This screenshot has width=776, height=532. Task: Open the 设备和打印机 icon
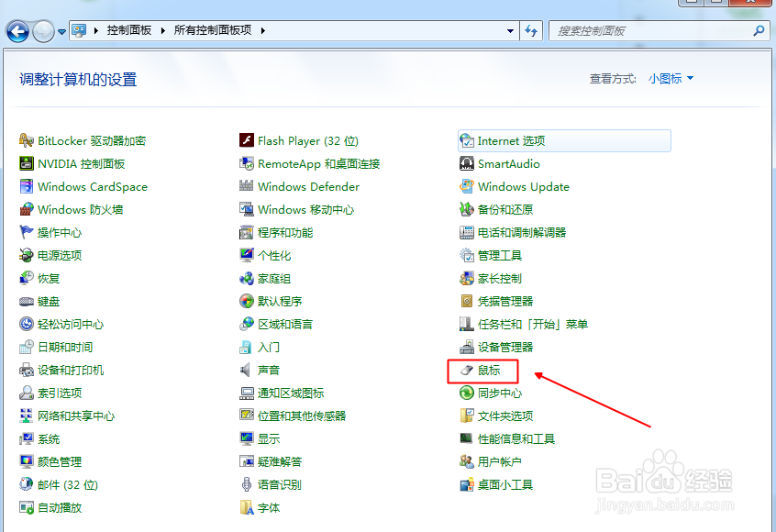point(27,370)
